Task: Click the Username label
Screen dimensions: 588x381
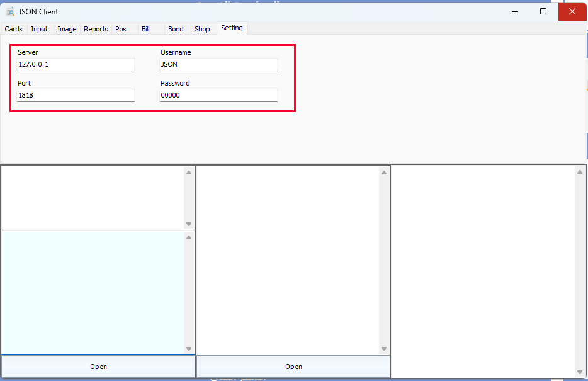Action: click(176, 52)
